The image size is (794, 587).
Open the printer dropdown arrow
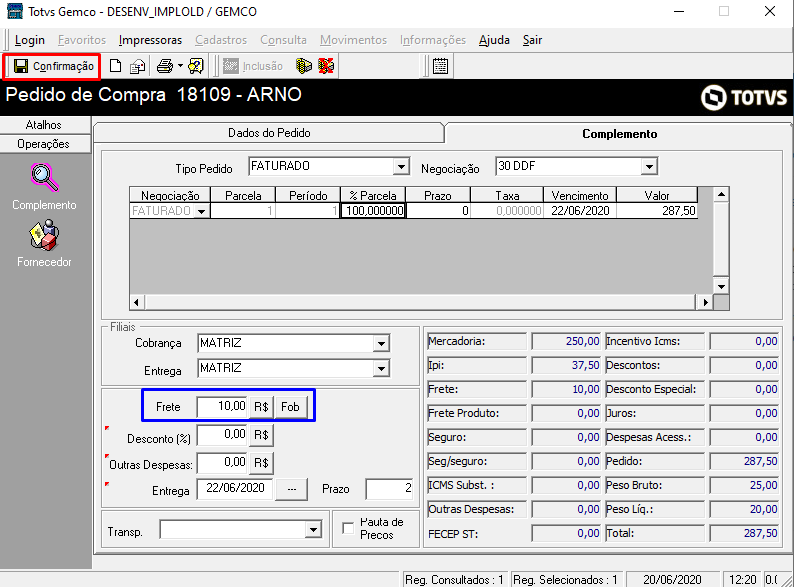[x=180, y=66]
